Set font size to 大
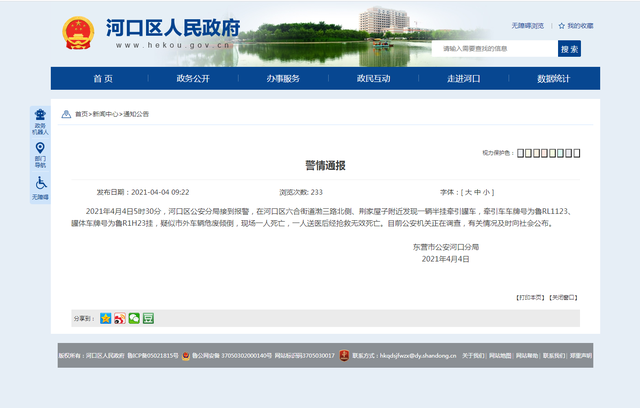 (x=468, y=192)
